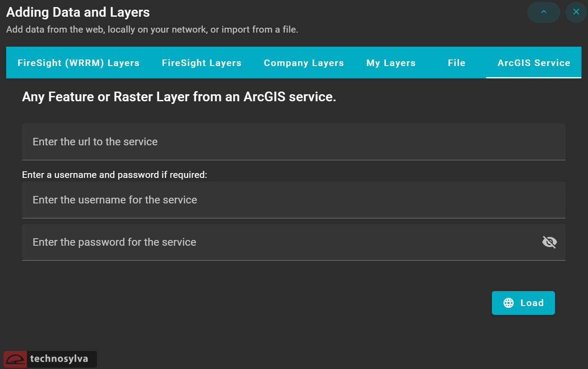The image size is (588, 369).
Task: Focus the username for the service field
Action: click(x=293, y=200)
